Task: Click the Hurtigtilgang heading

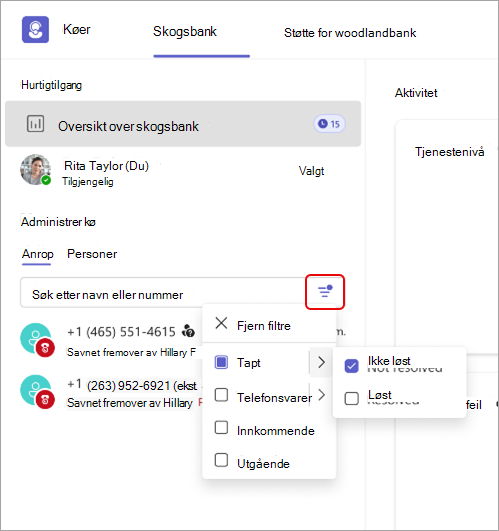Action: click(x=51, y=85)
